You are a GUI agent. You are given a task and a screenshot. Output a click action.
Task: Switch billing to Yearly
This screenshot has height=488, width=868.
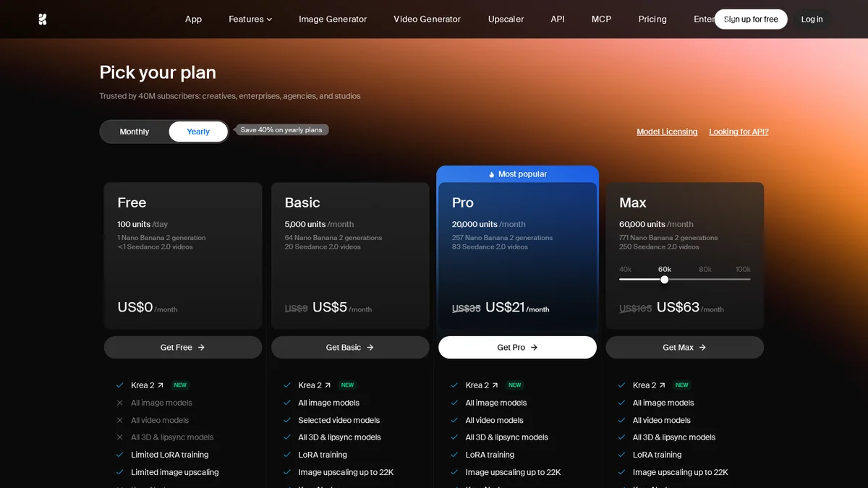click(x=198, y=132)
